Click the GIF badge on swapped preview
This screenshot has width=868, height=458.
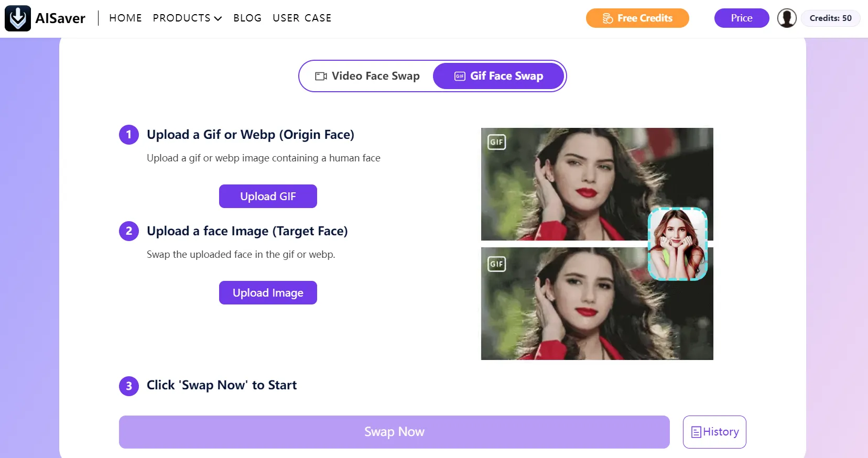coord(496,264)
